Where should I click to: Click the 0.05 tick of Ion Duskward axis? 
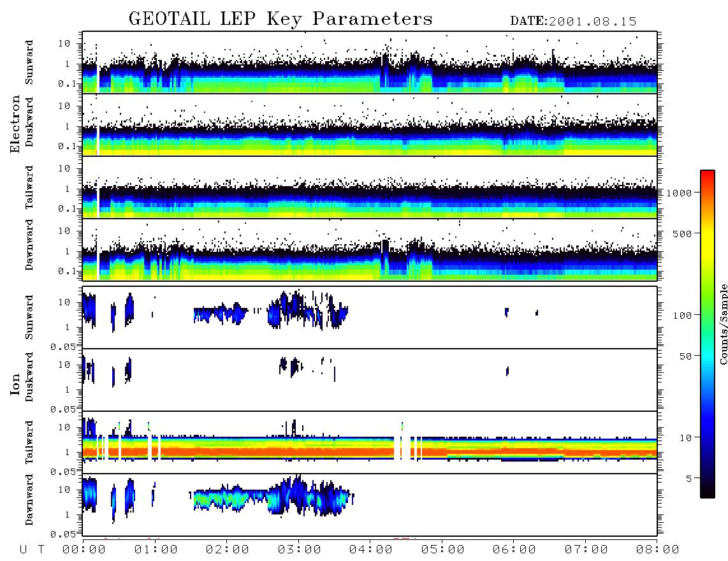(x=63, y=409)
